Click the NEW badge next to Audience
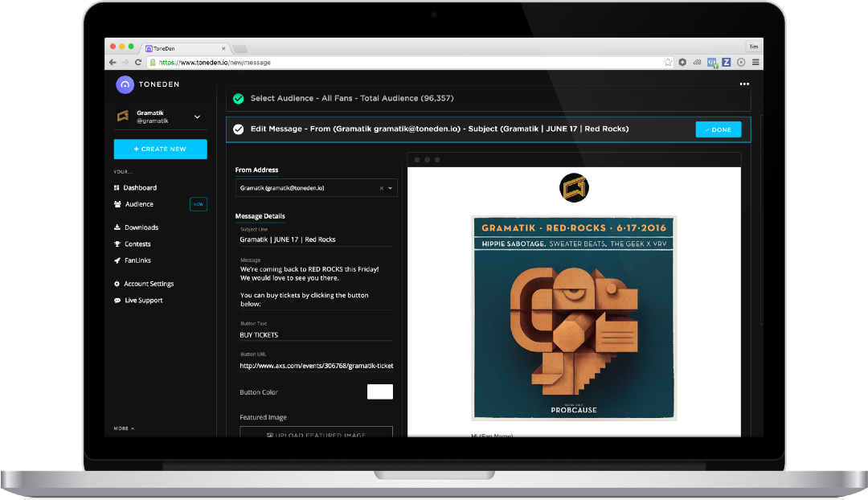 point(199,204)
